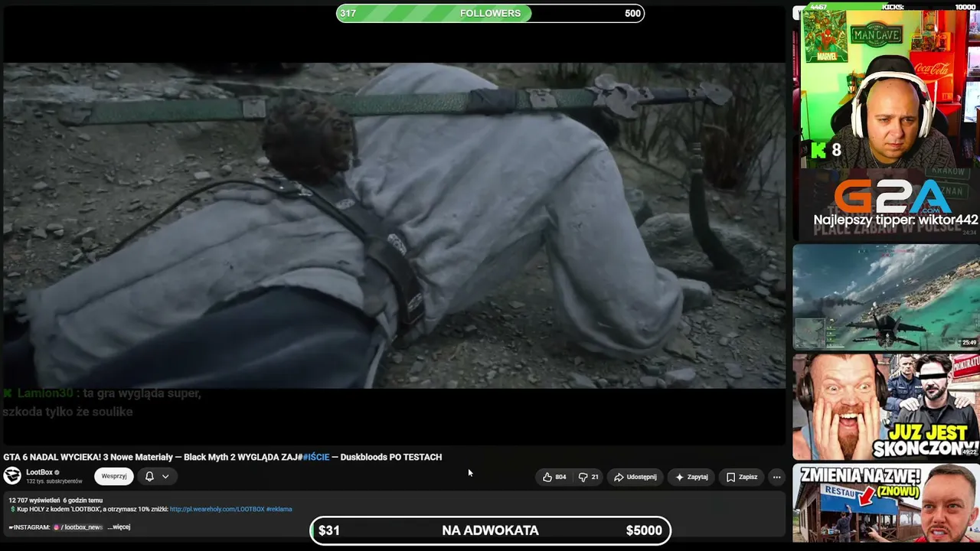This screenshot has width=980, height=551.
Task: Click the '12 707 wyświetleń' view count text
Action: 36,500
